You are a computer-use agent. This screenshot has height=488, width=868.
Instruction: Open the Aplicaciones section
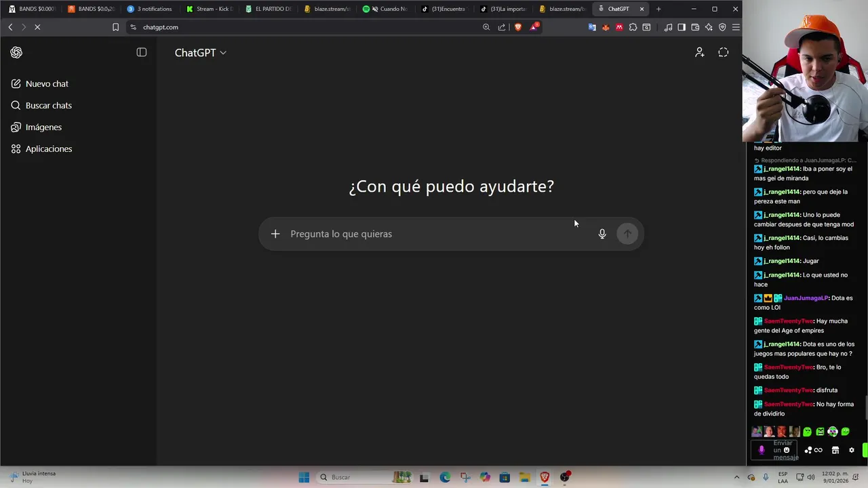pyautogui.click(x=48, y=148)
